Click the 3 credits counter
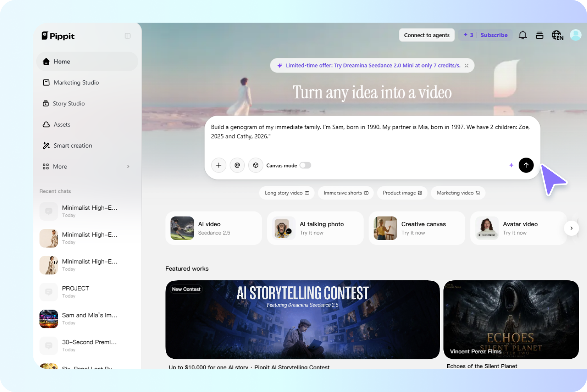The image size is (587, 392). 468,35
